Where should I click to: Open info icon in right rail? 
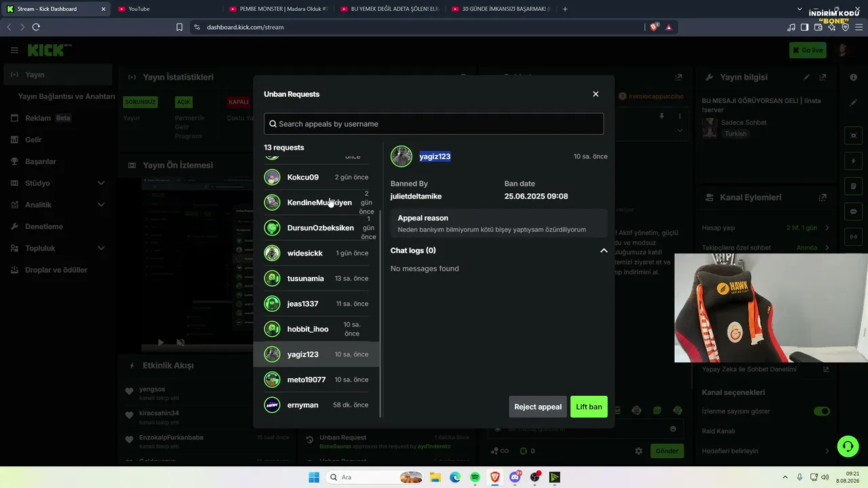pyautogui.click(x=853, y=77)
